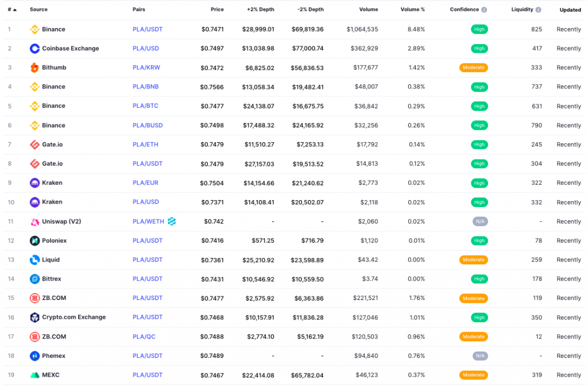588x386 pixels.
Task: Click the depth value $77,000.74
Action: pyautogui.click(x=308, y=48)
